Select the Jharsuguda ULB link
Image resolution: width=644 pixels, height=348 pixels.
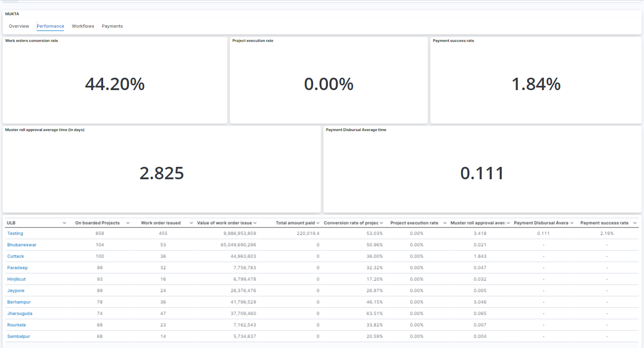pos(20,314)
